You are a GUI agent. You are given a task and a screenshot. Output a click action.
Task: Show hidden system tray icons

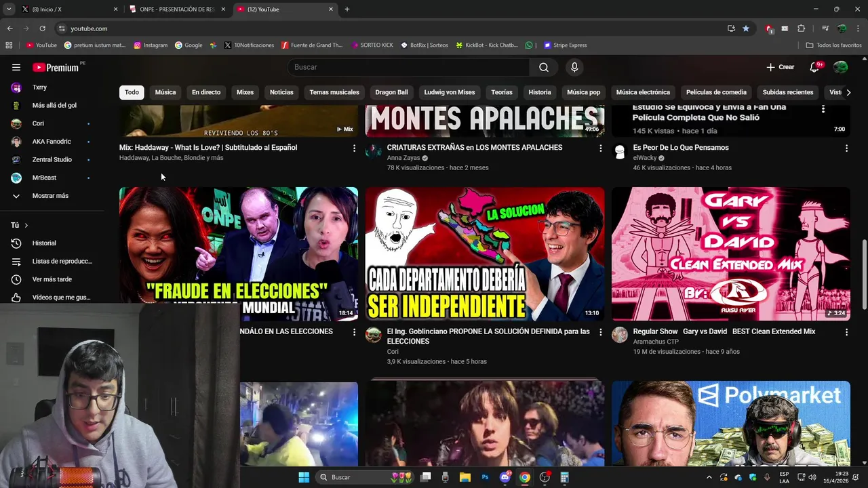click(709, 477)
